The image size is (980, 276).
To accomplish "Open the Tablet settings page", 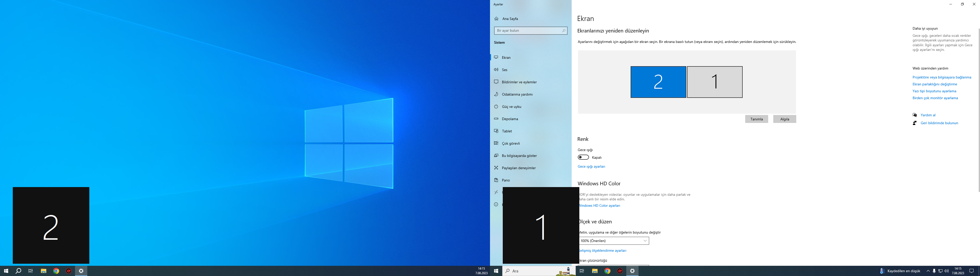I will (530, 131).
